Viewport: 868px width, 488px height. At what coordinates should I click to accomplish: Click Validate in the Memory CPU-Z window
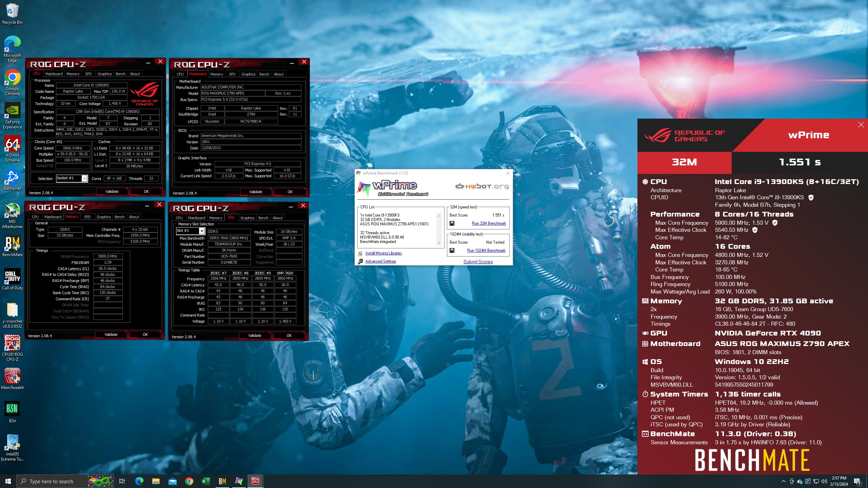111,334
